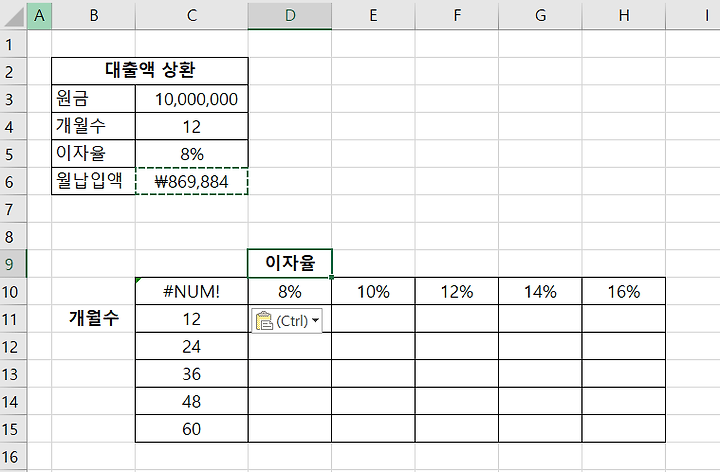Click the 개월수 label in row 4
The image size is (720, 472).
[94, 126]
